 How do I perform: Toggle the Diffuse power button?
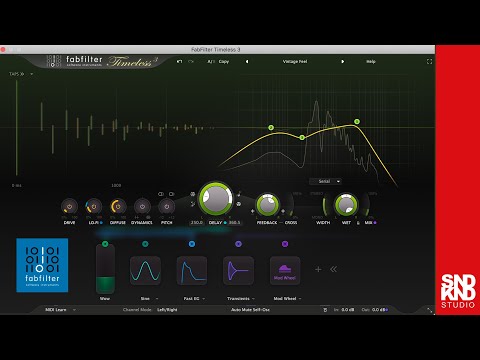point(118,207)
